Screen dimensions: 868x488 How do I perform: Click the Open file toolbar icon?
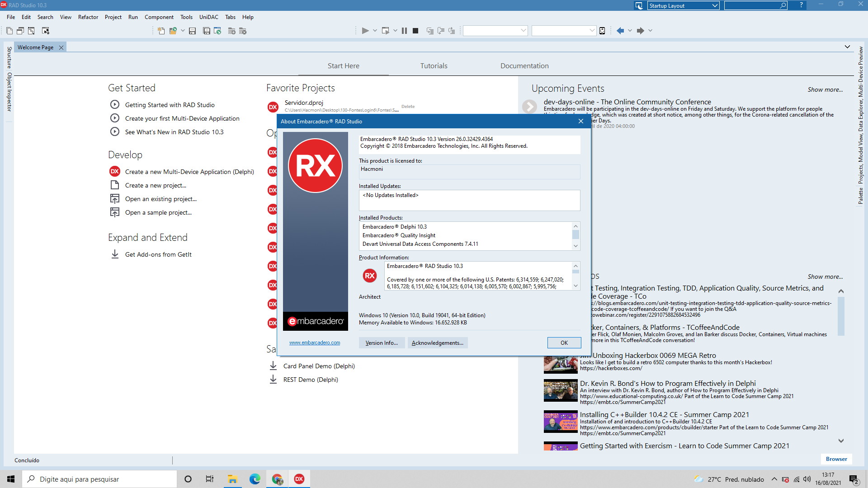tap(173, 31)
